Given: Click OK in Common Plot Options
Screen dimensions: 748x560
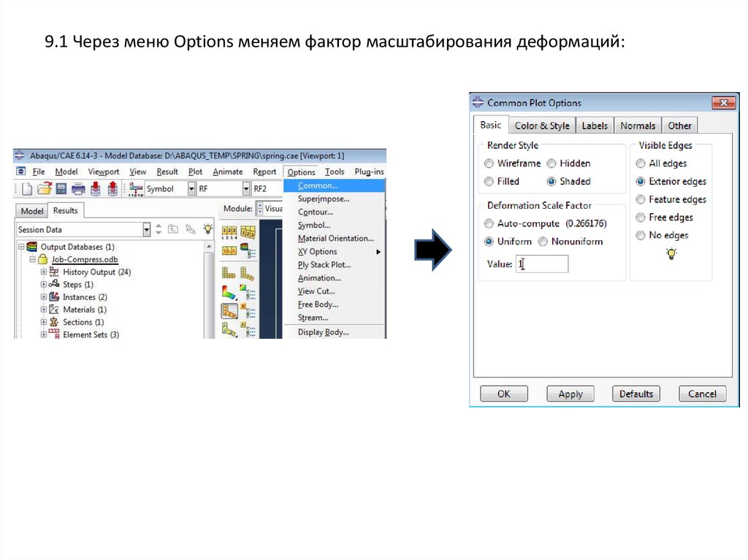Looking at the screenshot, I should (504, 394).
